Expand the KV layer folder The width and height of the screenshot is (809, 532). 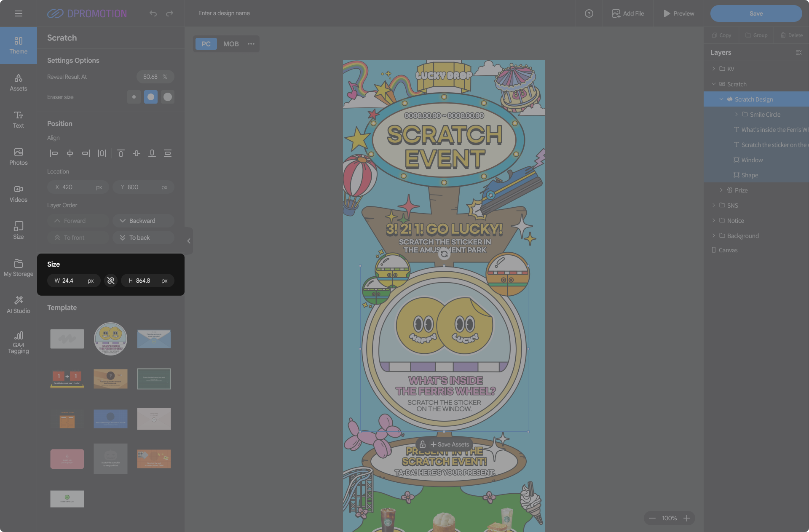[x=714, y=69]
